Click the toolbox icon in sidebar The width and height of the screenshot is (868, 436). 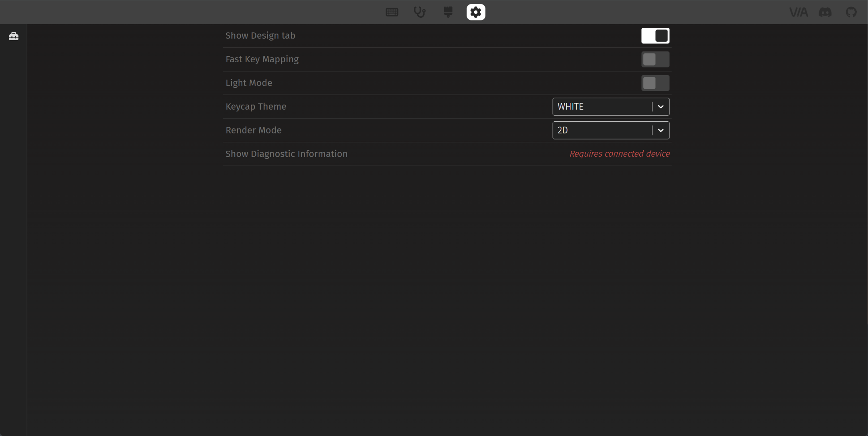coord(14,36)
